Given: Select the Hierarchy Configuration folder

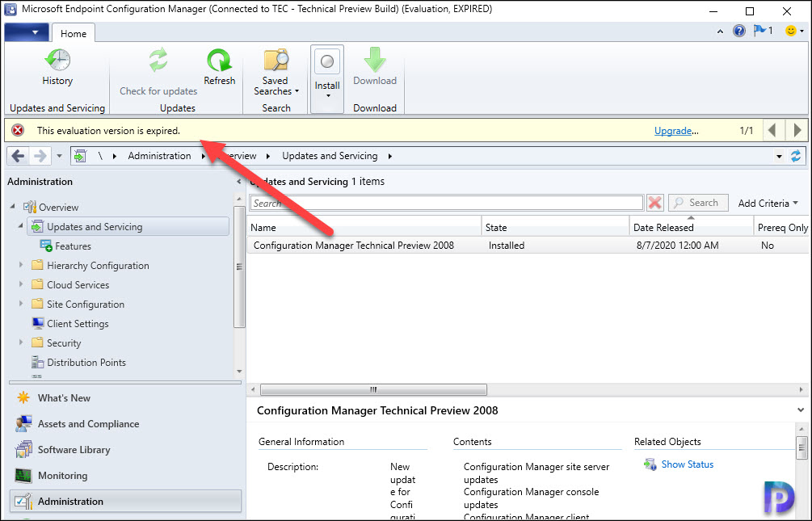Looking at the screenshot, I should [97, 265].
